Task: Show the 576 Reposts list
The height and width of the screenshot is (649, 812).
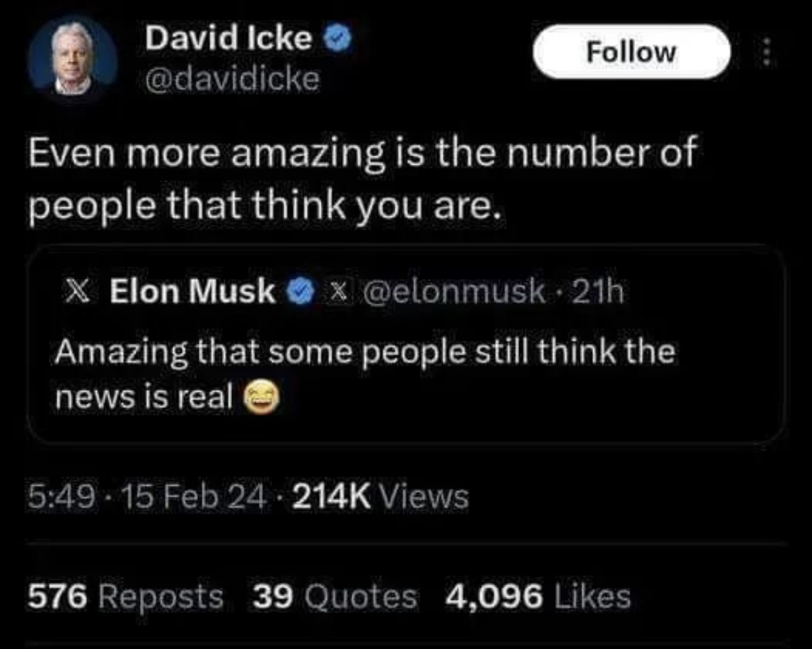Action: (x=125, y=597)
